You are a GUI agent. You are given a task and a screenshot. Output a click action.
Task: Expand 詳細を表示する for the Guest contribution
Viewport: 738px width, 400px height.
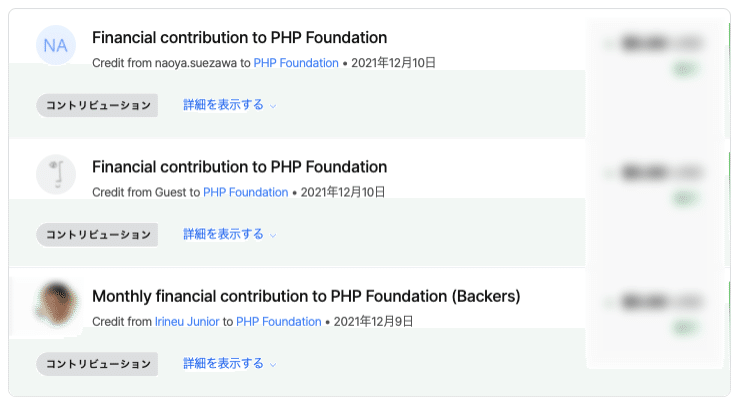223,234
